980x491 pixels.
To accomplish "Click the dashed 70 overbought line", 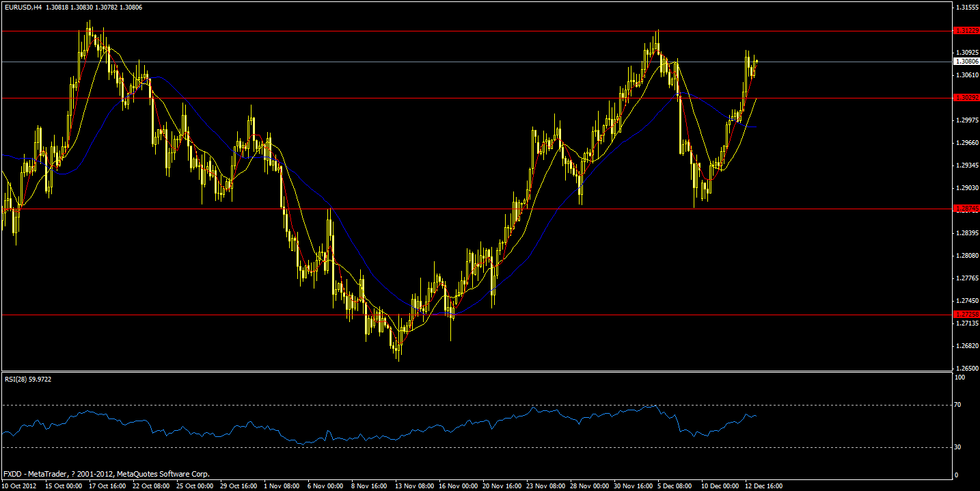I will 410,404.
